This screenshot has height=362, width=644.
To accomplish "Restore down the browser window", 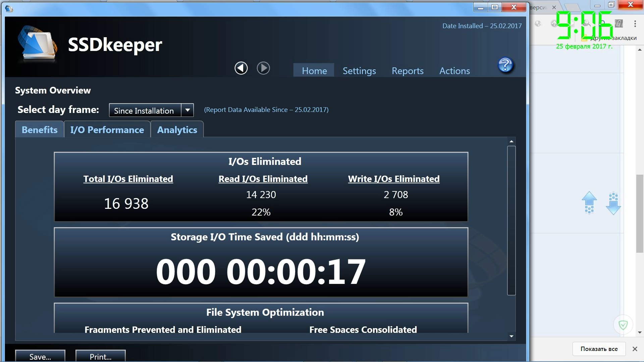I will (x=611, y=5).
